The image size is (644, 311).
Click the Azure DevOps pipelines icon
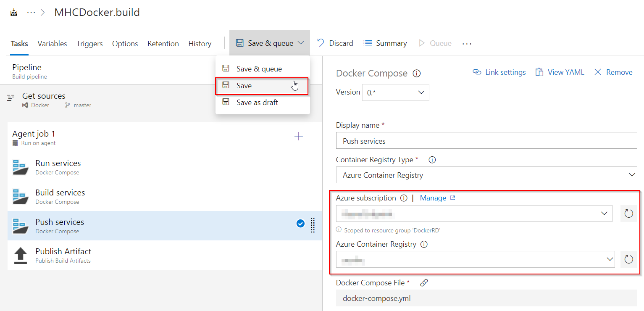click(x=14, y=13)
